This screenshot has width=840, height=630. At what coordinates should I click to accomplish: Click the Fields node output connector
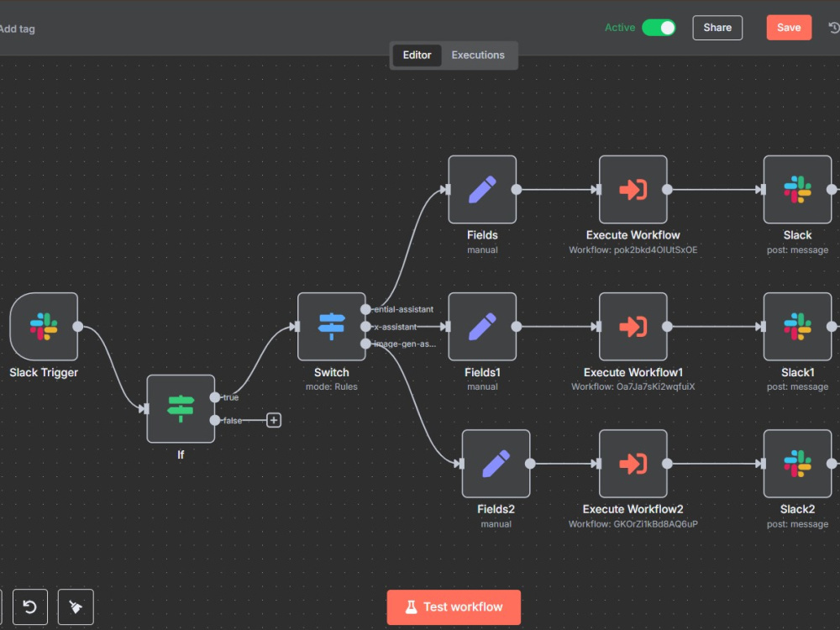coord(517,189)
